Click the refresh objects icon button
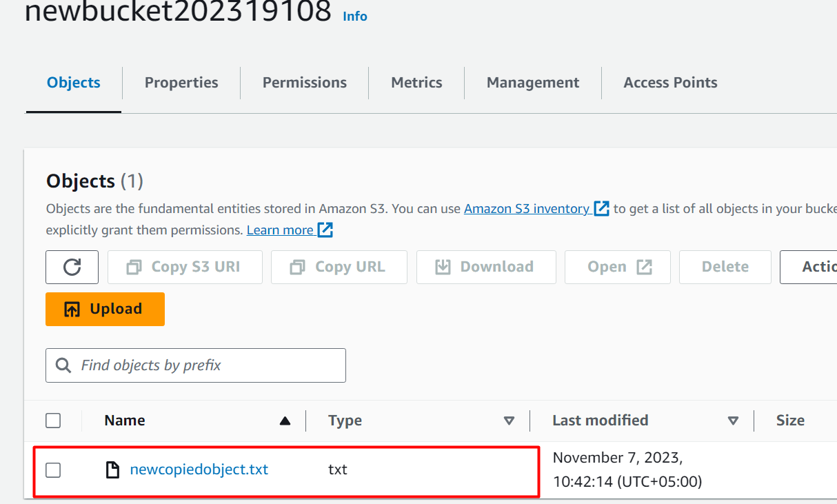Image resolution: width=837 pixels, height=504 pixels. point(72,267)
